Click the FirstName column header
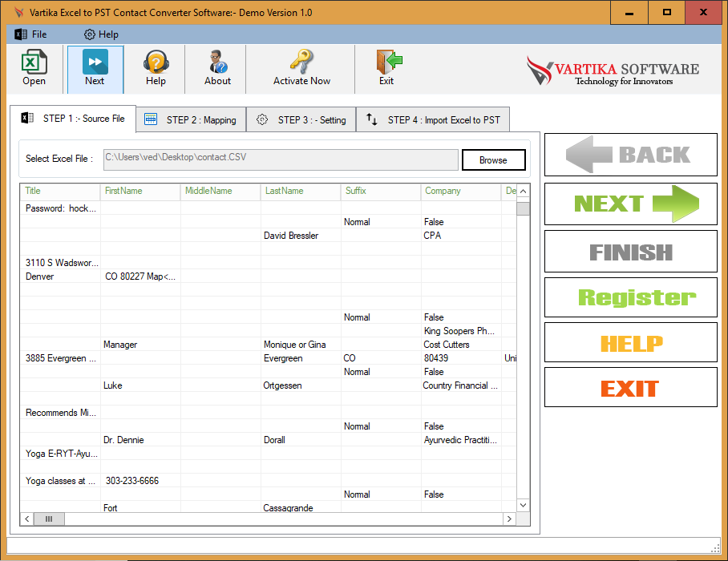728x561 pixels. 140,192
